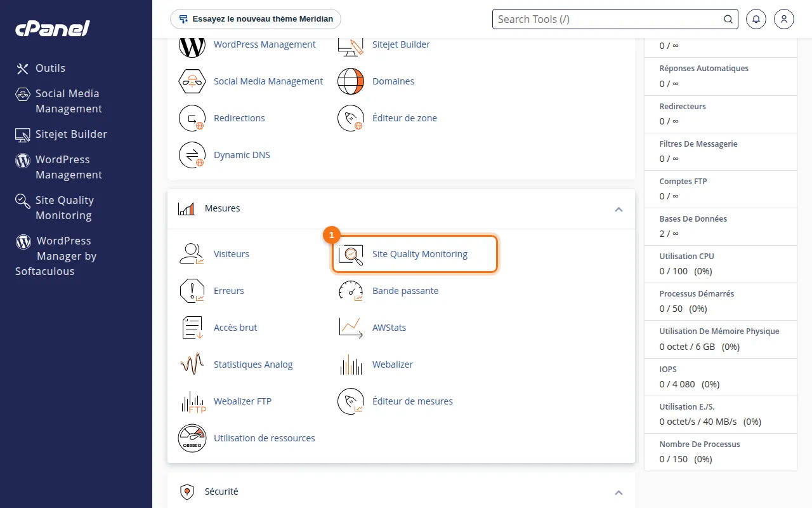Screen dimensions: 812x508
Task: Click the Mesures section heading
Action: (223, 208)
